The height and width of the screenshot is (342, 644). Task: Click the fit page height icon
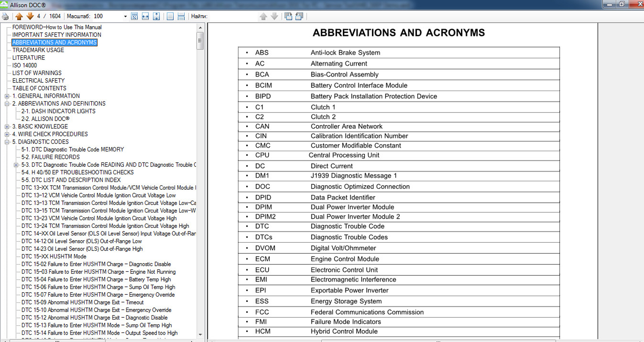click(156, 16)
